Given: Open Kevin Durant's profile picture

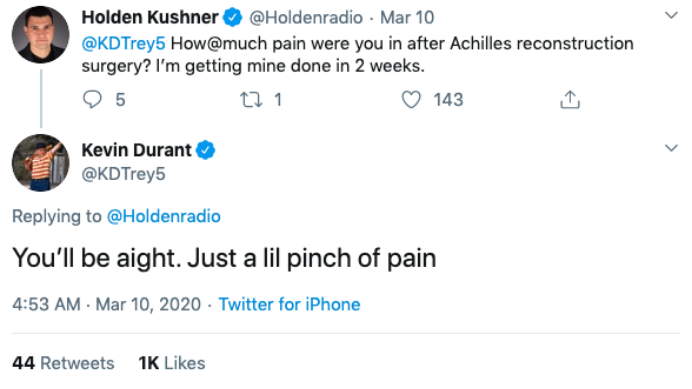Looking at the screenshot, I should [x=40, y=162].
